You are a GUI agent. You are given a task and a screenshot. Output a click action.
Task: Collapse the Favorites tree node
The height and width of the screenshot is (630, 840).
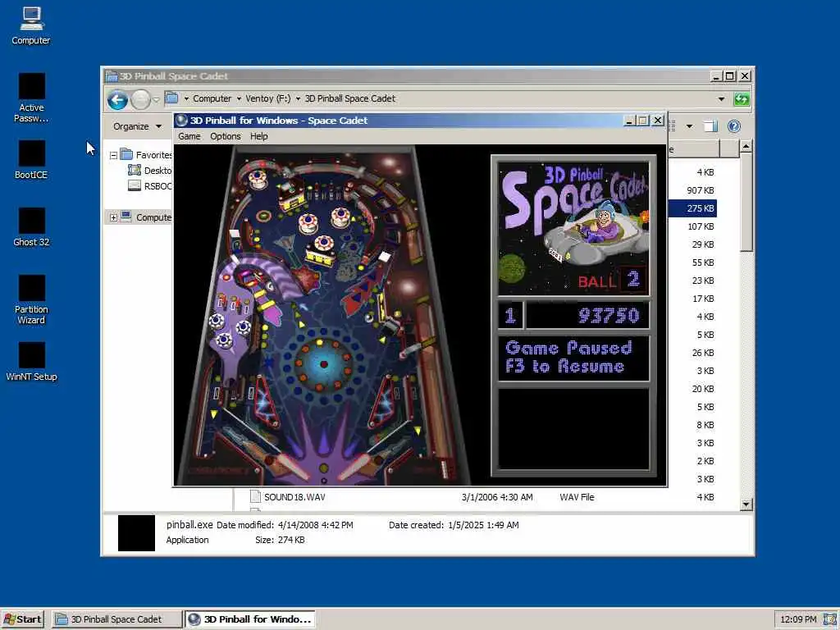(x=113, y=155)
